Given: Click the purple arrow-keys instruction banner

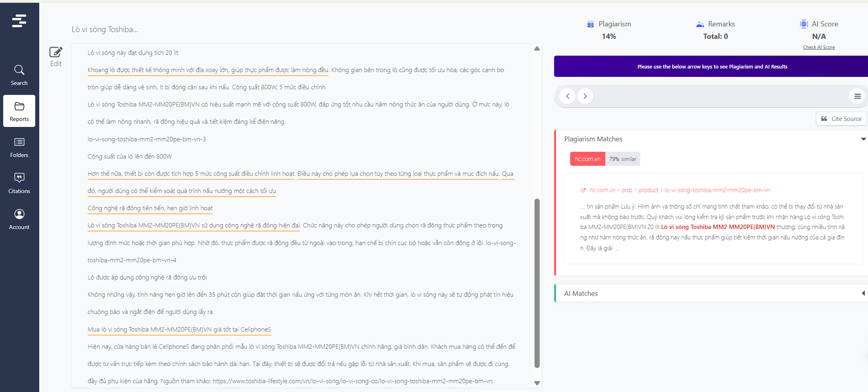Looking at the screenshot, I should pos(711,66).
